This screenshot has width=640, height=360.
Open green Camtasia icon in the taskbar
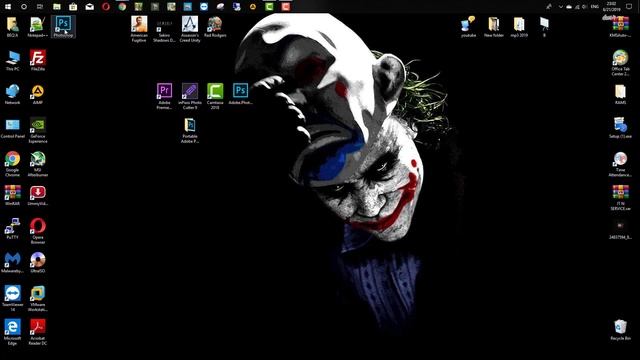click(x=269, y=7)
